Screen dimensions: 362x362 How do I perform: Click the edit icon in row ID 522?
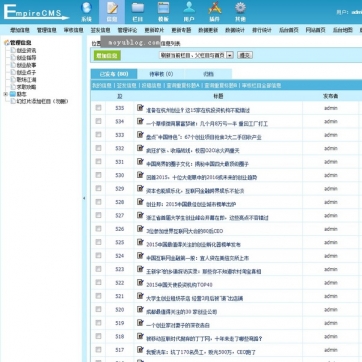140,282
